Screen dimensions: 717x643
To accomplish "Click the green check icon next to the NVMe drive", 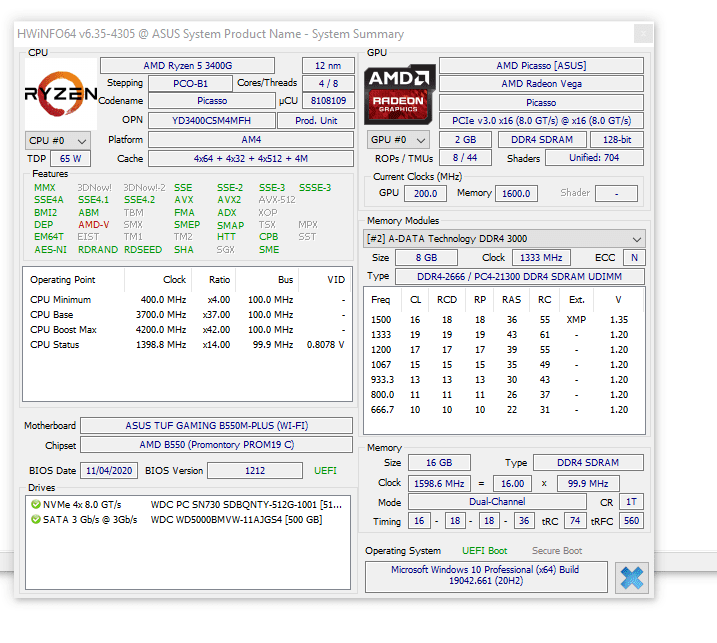I will tap(36, 504).
